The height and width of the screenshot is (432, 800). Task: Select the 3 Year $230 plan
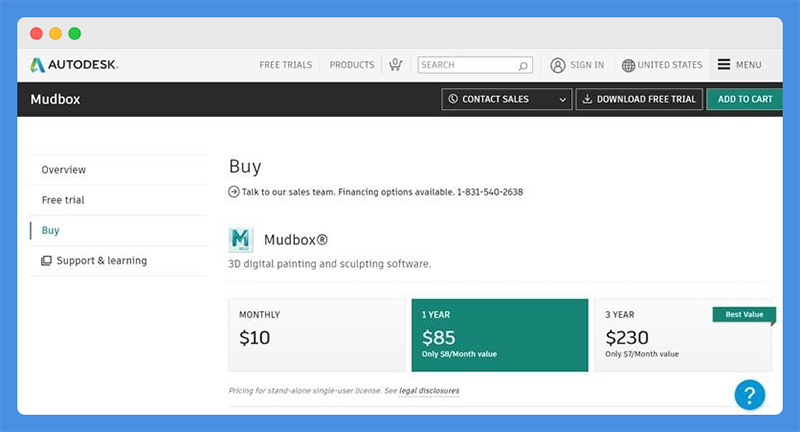coord(683,335)
